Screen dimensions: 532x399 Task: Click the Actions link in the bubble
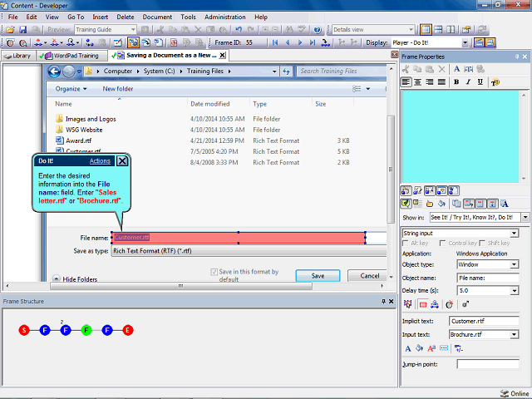point(100,160)
